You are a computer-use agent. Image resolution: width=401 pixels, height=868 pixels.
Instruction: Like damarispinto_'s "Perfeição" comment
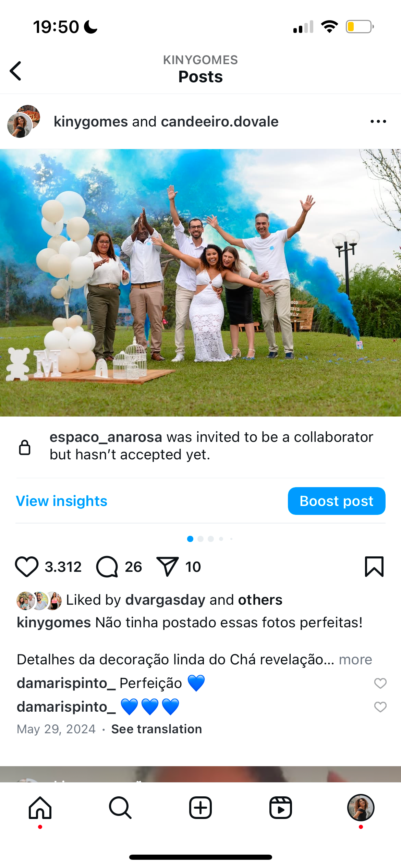point(380,683)
